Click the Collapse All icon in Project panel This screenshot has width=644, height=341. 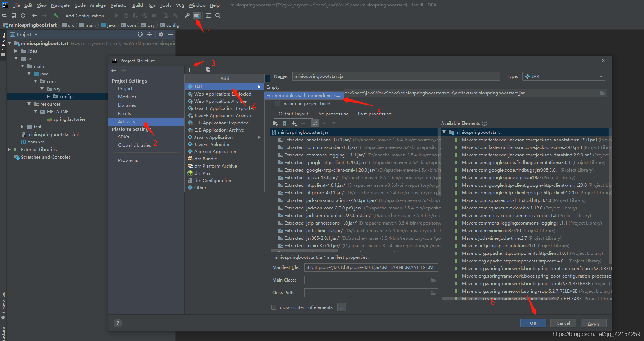pos(149,34)
